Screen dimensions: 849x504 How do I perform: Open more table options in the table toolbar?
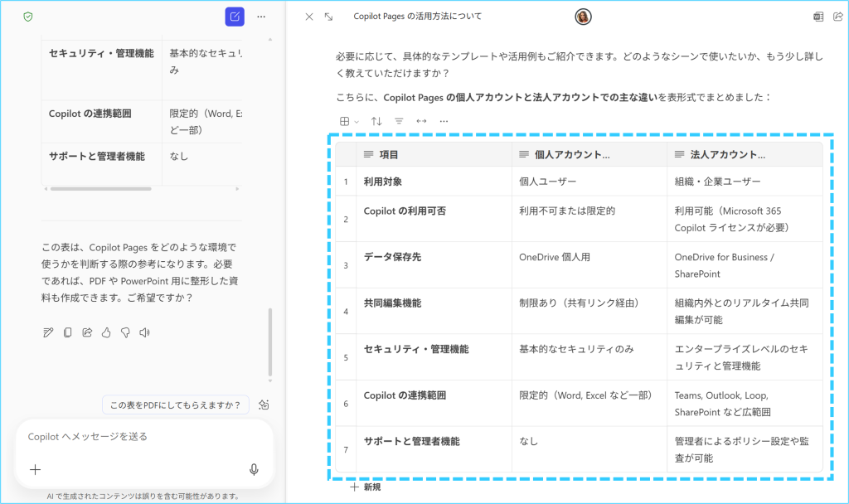[444, 121]
